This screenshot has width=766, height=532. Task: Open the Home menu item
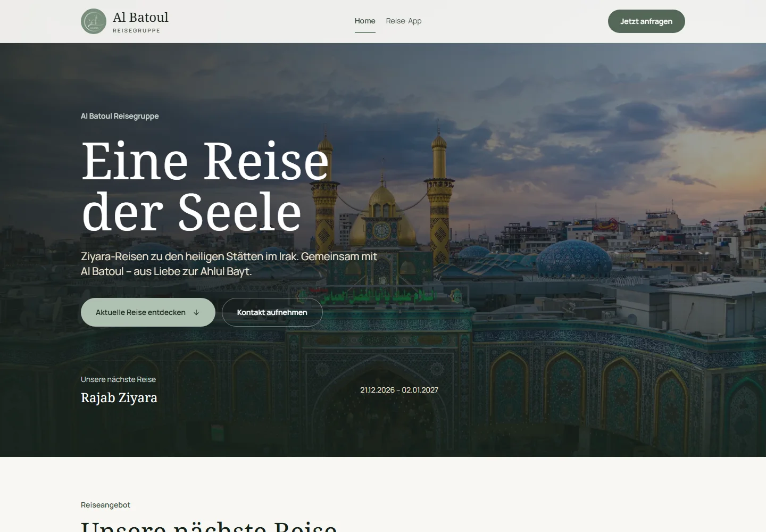(365, 21)
